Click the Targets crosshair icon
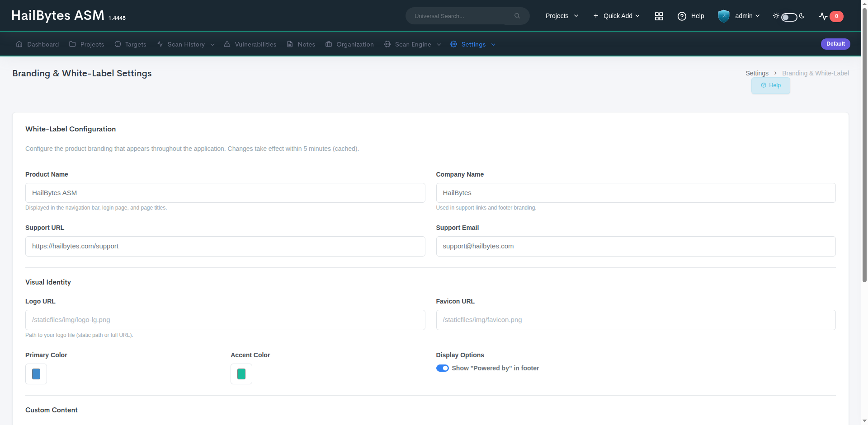The width and height of the screenshot is (868, 425). click(118, 44)
